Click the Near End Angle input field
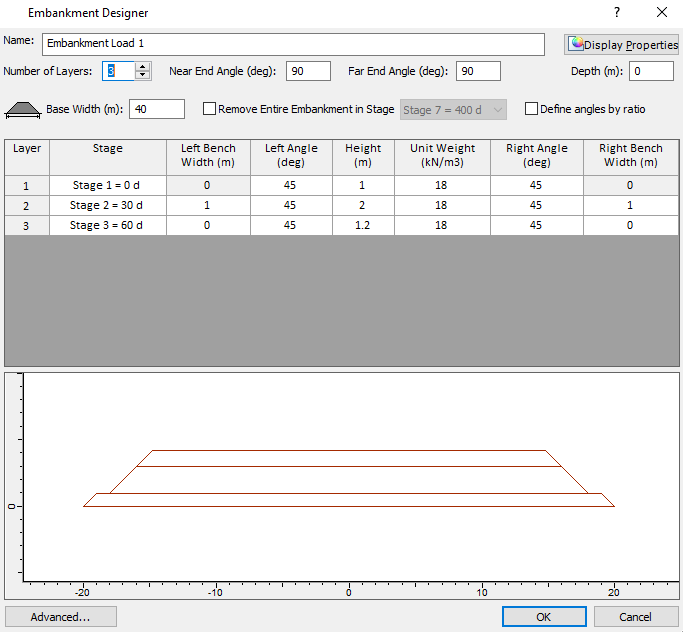This screenshot has width=683, height=632. (308, 71)
